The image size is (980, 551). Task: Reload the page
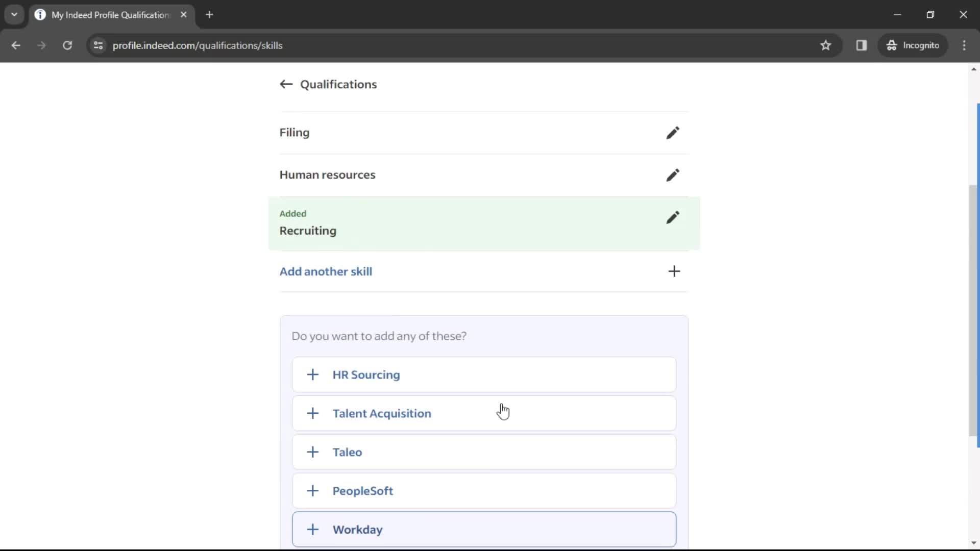click(x=67, y=45)
